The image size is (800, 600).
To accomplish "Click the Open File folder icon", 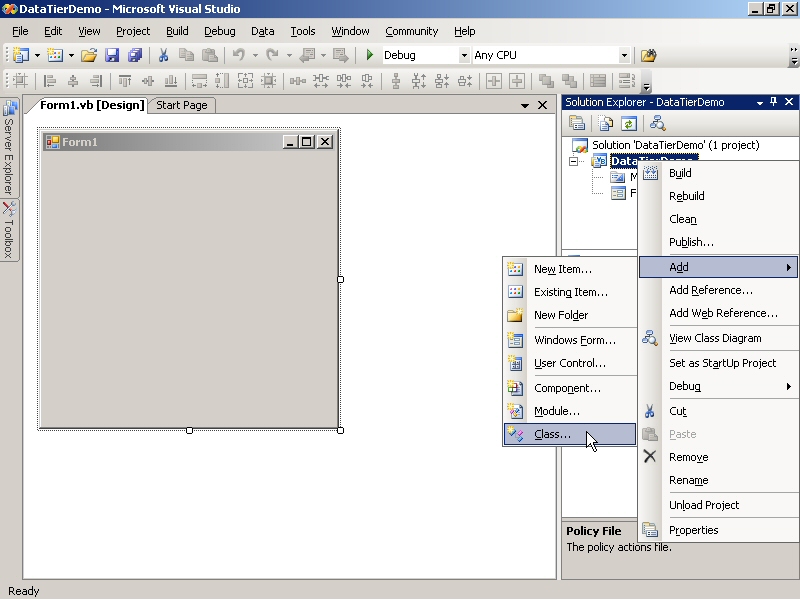I will pos(89,55).
